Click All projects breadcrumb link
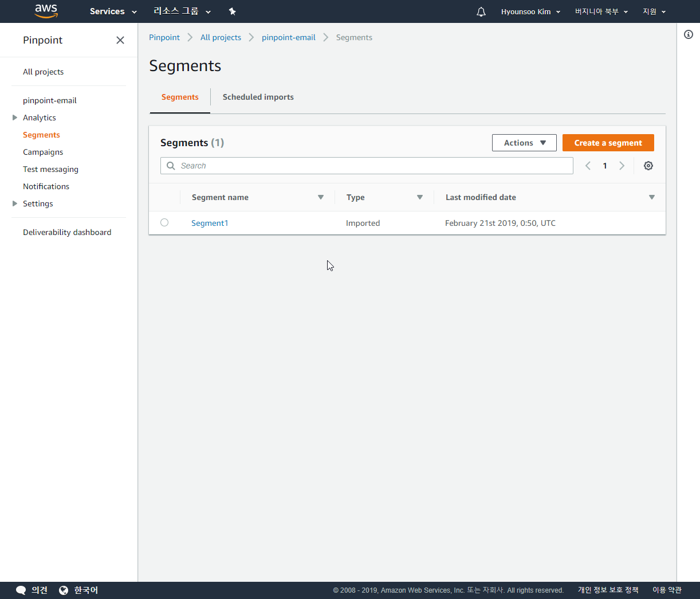 (x=221, y=37)
